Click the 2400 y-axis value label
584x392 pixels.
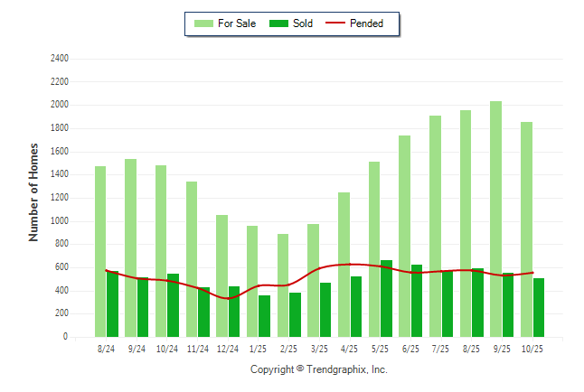click(59, 59)
